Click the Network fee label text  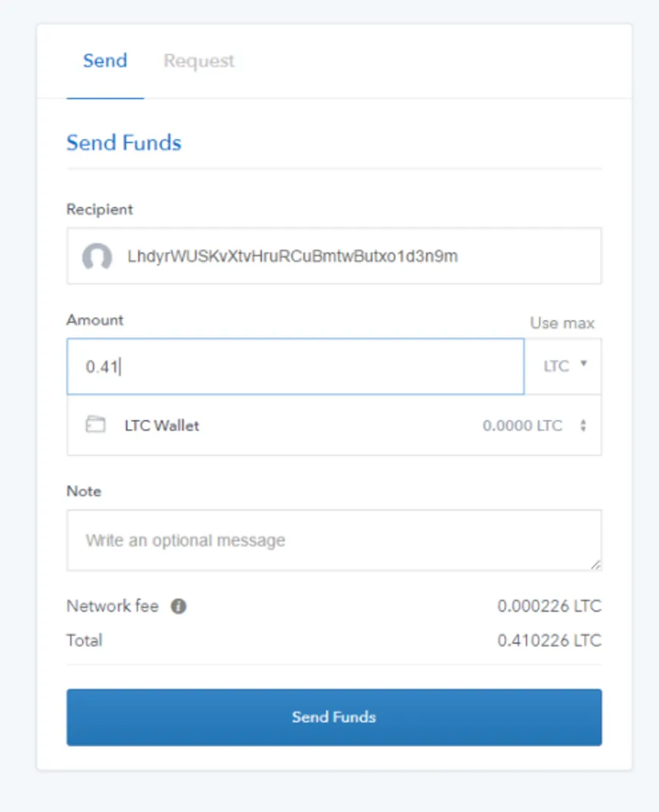pyautogui.click(x=112, y=606)
